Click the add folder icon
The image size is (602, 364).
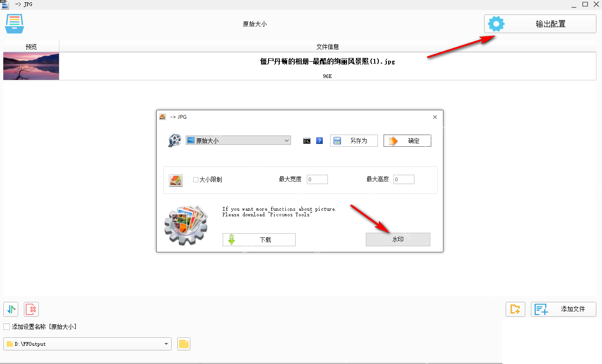[515, 309]
